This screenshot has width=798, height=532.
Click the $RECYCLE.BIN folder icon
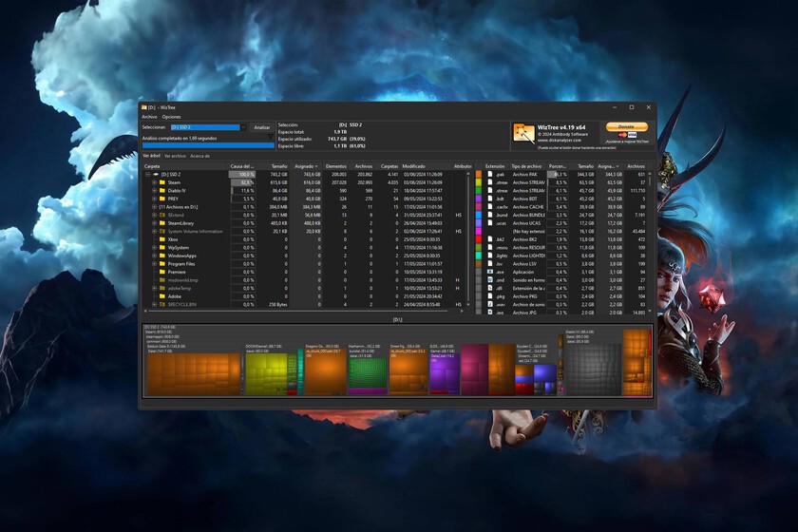pyautogui.click(x=162, y=304)
